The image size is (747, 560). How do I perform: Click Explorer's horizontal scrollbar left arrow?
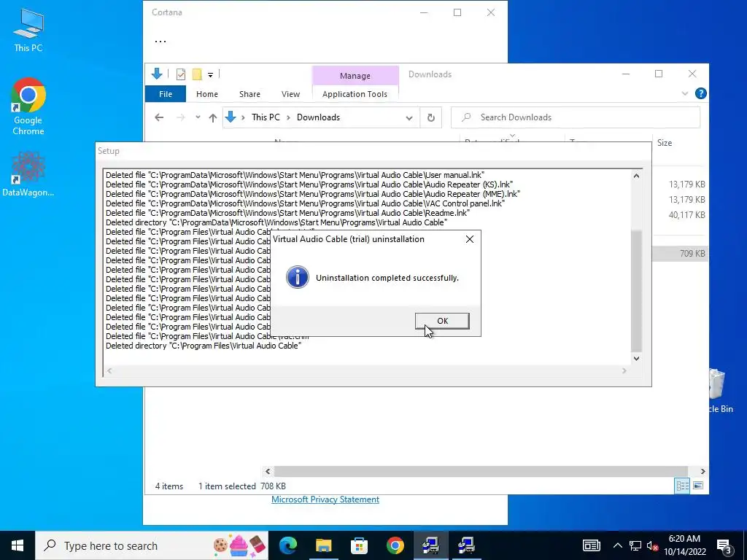point(268,472)
